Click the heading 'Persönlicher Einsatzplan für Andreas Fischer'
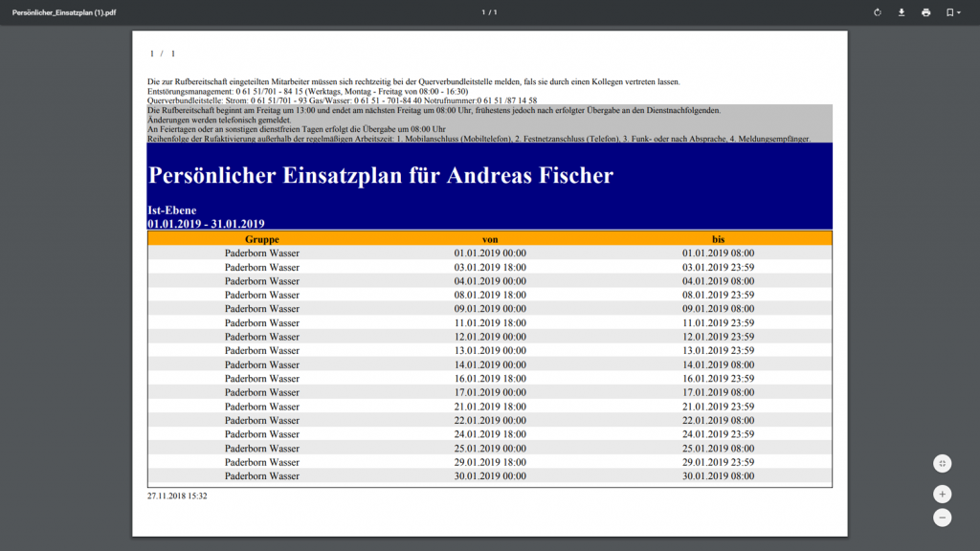This screenshot has width=980, height=551. tap(381, 176)
